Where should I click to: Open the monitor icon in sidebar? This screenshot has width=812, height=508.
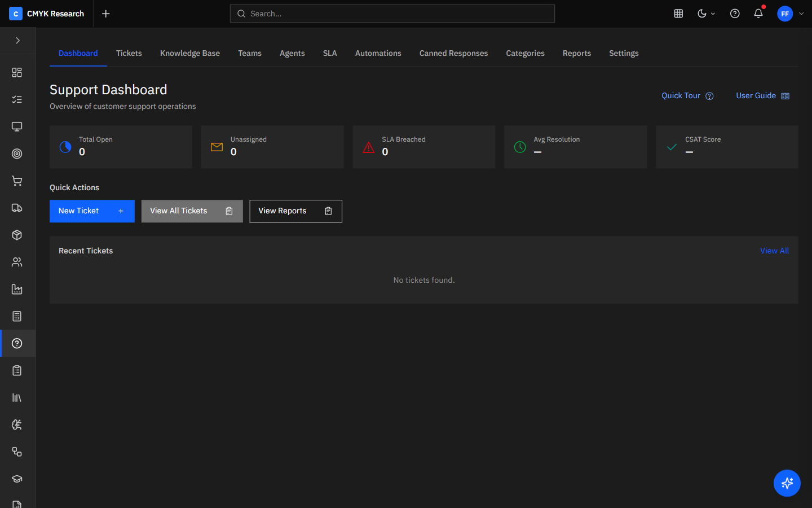click(x=17, y=126)
